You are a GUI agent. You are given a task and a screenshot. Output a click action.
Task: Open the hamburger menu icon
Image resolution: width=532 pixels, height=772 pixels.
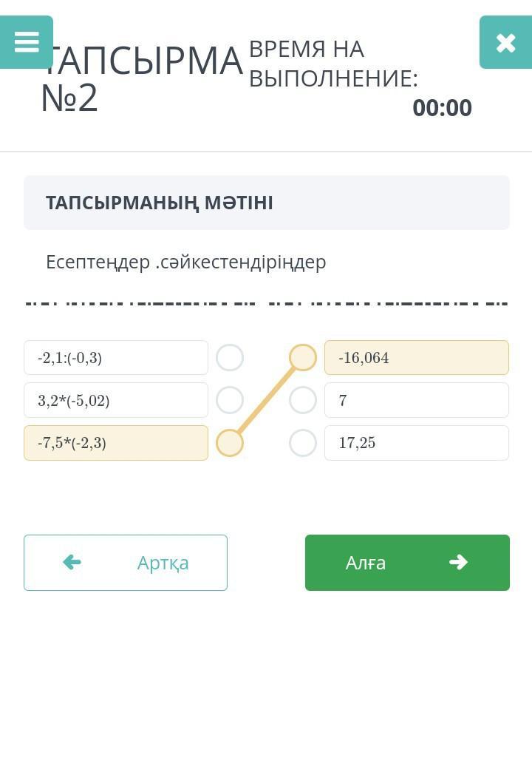tap(27, 42)
